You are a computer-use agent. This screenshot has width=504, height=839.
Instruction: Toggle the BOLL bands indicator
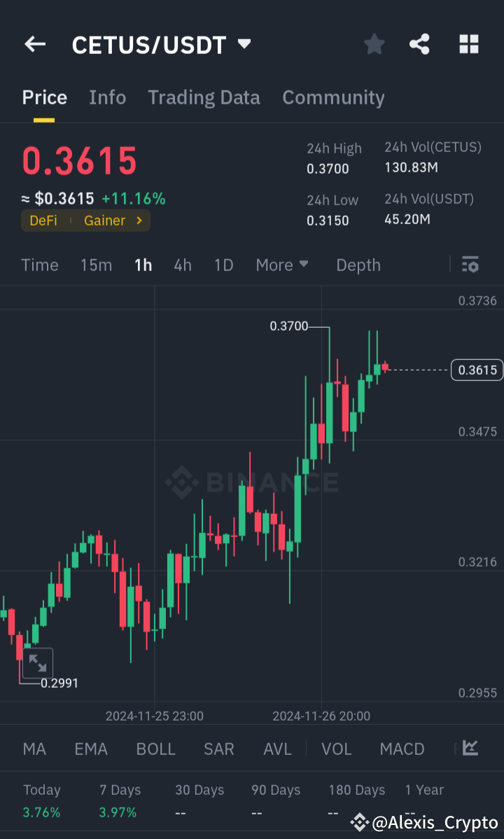155,749
